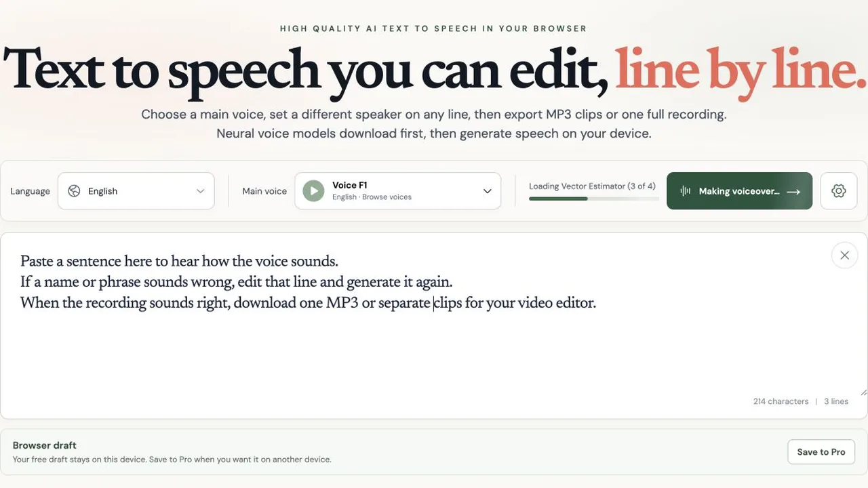The image size is (868, 488).
Task: Open the Main voice chevron dropdown
Action: point(487,191)
